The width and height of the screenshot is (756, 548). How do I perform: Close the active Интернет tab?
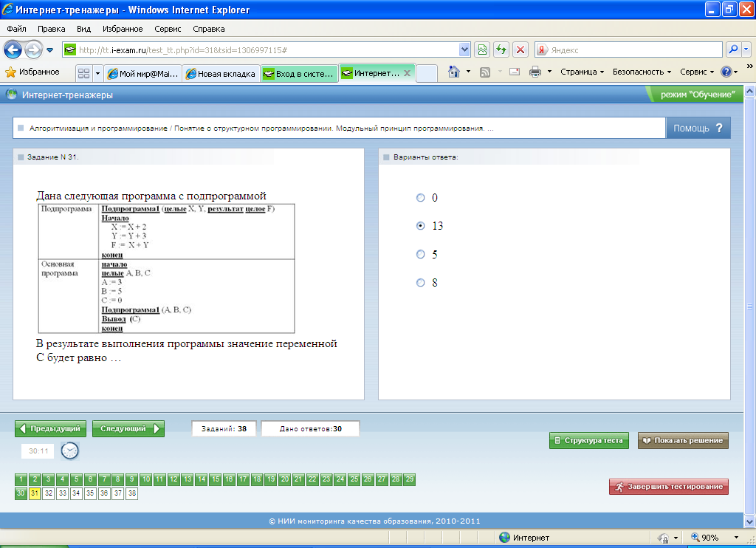point(407,73)
